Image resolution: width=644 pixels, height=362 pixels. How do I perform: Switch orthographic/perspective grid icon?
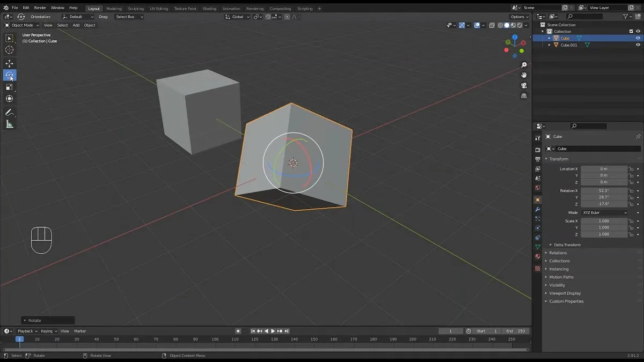524,96
